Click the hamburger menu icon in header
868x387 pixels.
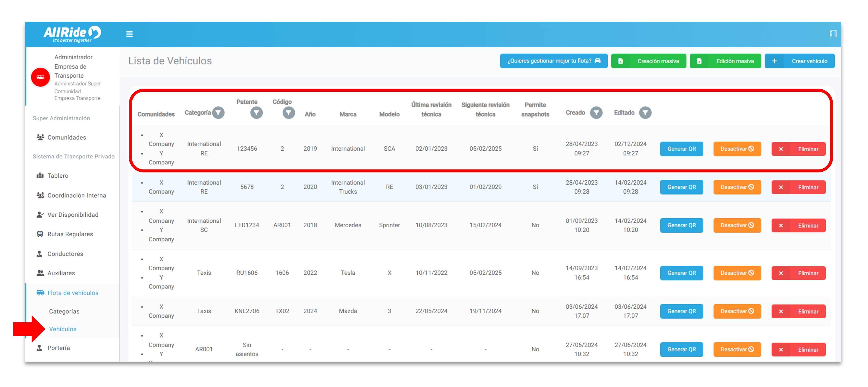pos(129,34)
